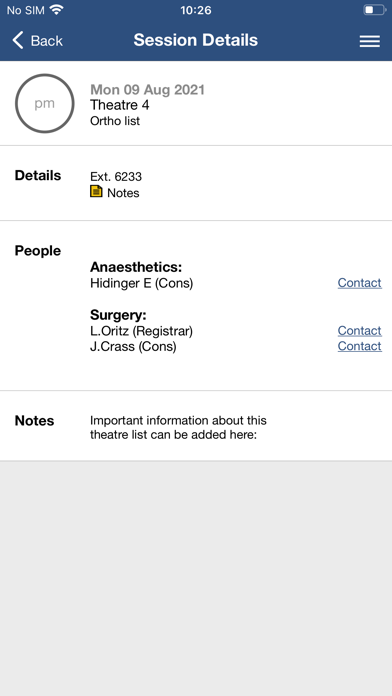392x696 pixels.
Task: Tap the Surgery heading
Action: coord(119,315)
